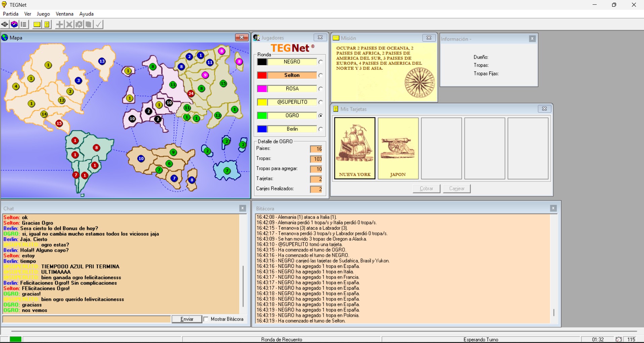Close the Misión panel
644x343 pixels.
pyautogui.click(x=429, y=38)
